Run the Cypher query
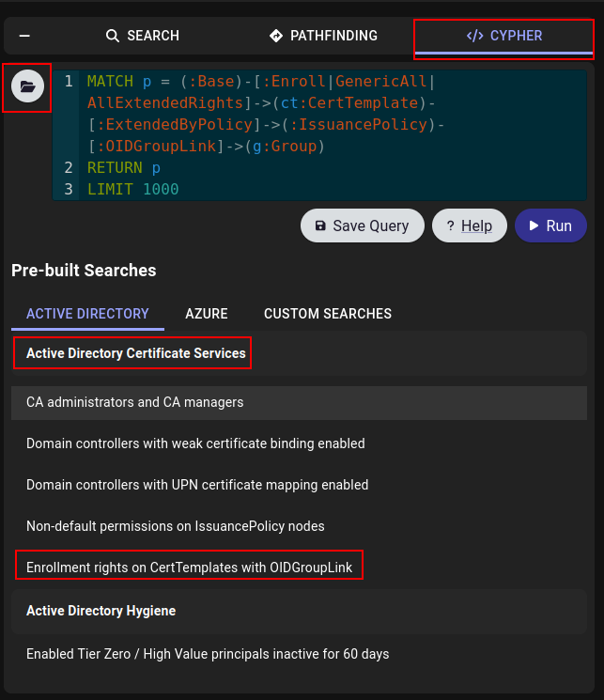 pyautogui.click(x=550, y=226)
